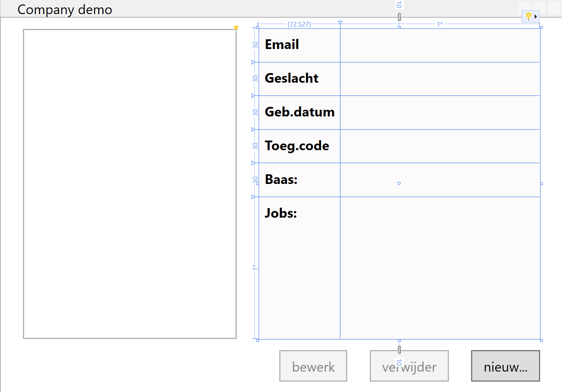Select the Geslacht label
562x392 pixels.
[x=292, y=78]
